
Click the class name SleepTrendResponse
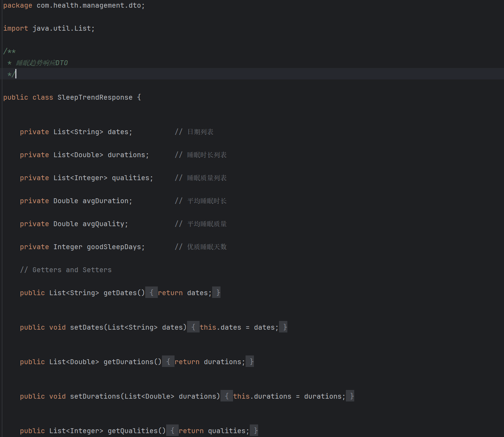point(95,98)
